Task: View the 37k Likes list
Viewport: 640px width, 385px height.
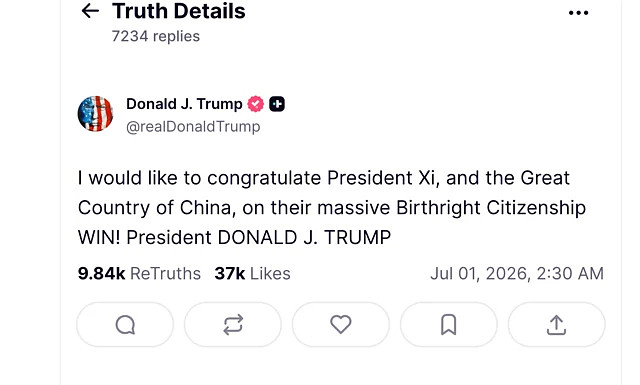Action: [252, 274]
